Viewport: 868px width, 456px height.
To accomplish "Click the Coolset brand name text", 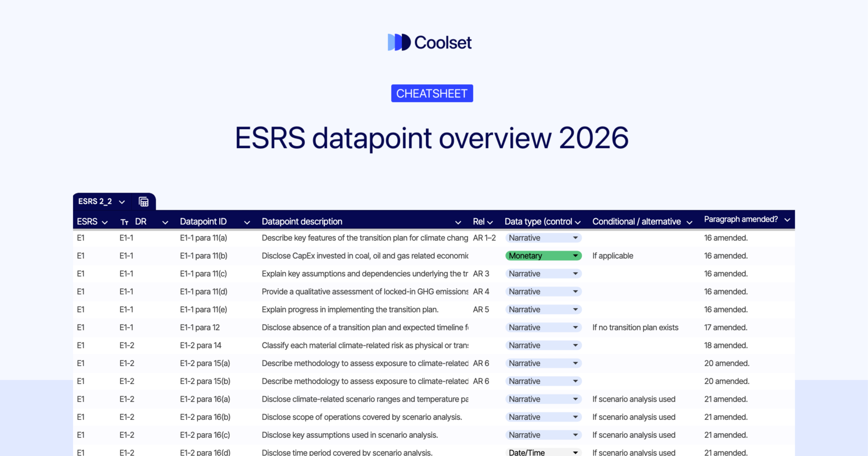I will (x=442, y=43).
